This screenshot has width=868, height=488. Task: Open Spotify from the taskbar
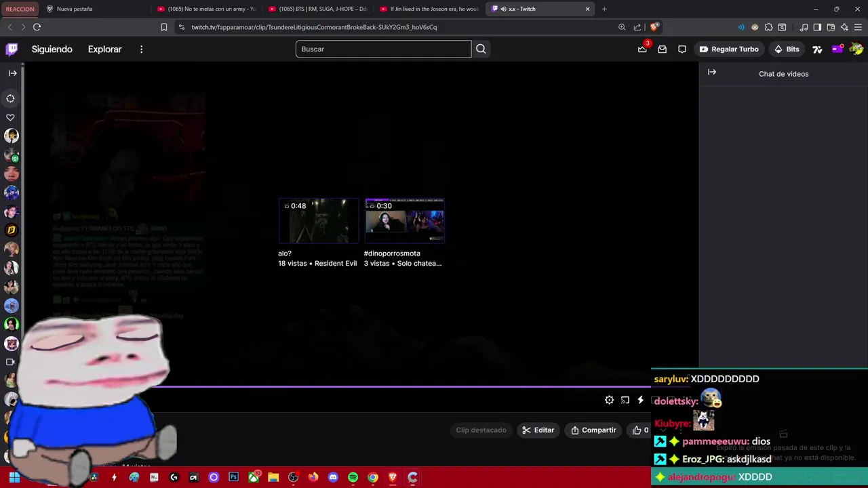coord(353,477)
